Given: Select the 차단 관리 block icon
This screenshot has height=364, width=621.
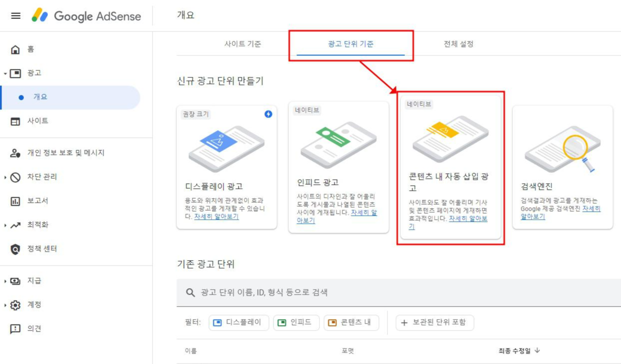Looking at the screenshot, I should click(x=16, y=177).
